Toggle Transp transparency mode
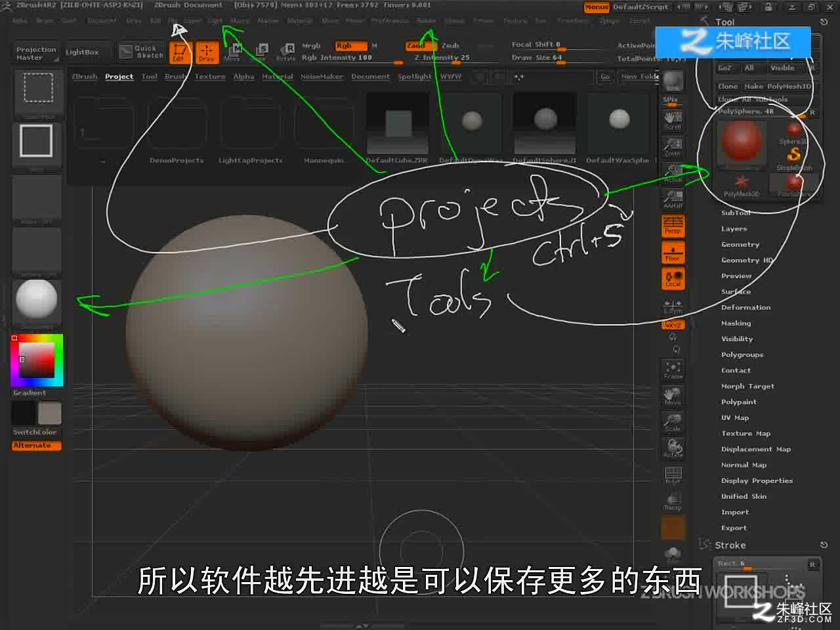This screenshot has width=840, height=630. tap(673, 501)
